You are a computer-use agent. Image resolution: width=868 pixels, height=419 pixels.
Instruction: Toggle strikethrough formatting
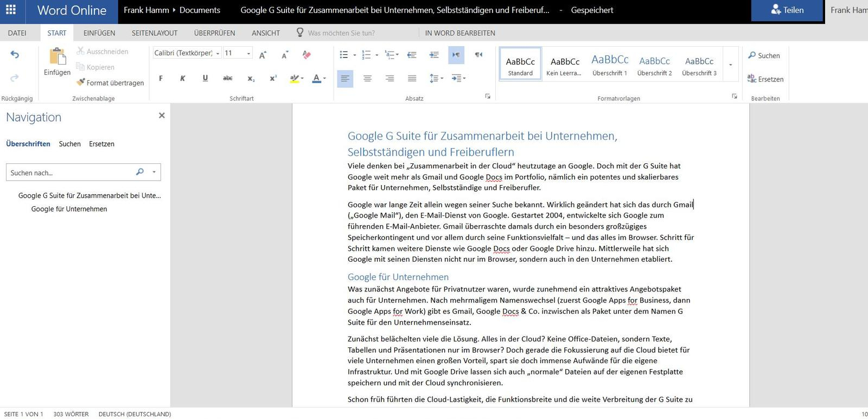tap(227, 79)
